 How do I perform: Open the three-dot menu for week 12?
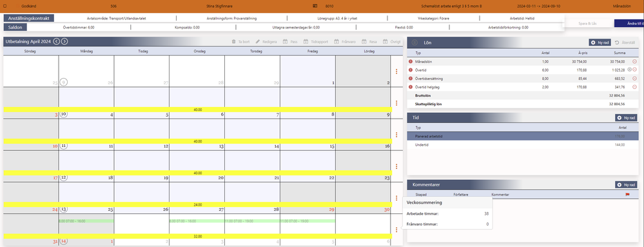click(396, 166)
